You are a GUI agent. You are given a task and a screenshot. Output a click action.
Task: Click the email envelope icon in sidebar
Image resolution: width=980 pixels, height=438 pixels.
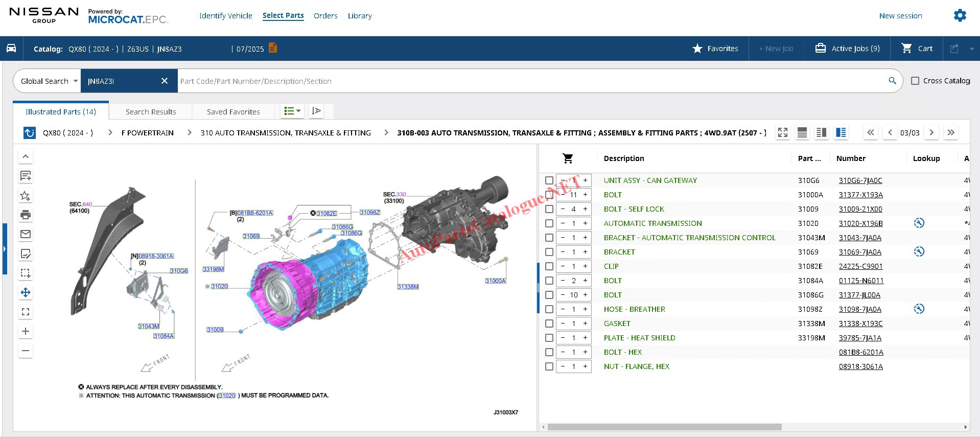[x=26, y=234]
